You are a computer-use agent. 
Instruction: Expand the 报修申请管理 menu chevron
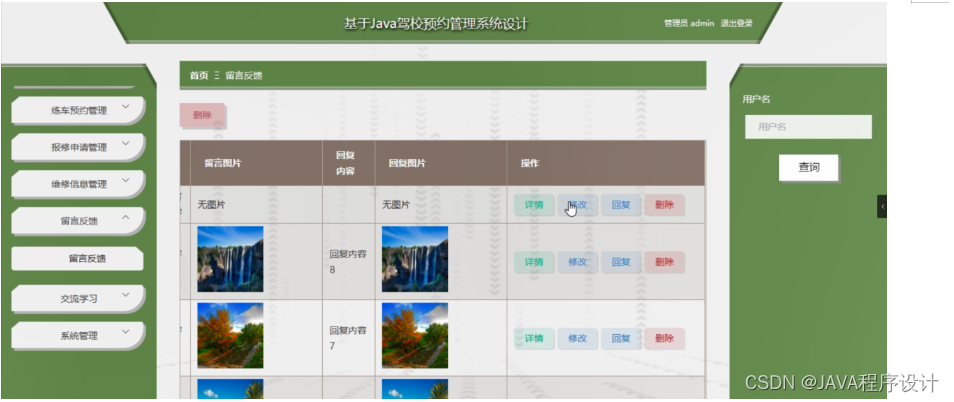coord(125,144)
